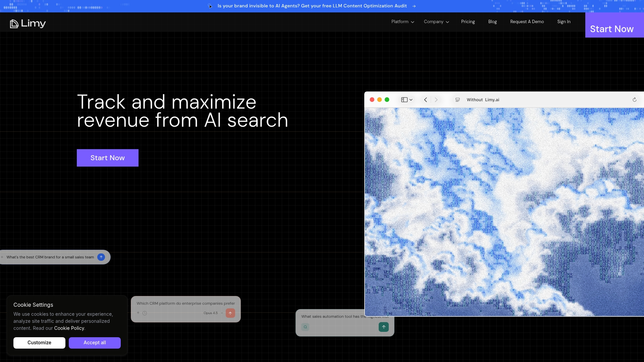Viewport: 644px width, 362px height.
Task: Click Request A Demo link
Action: [x=527, y=22]
